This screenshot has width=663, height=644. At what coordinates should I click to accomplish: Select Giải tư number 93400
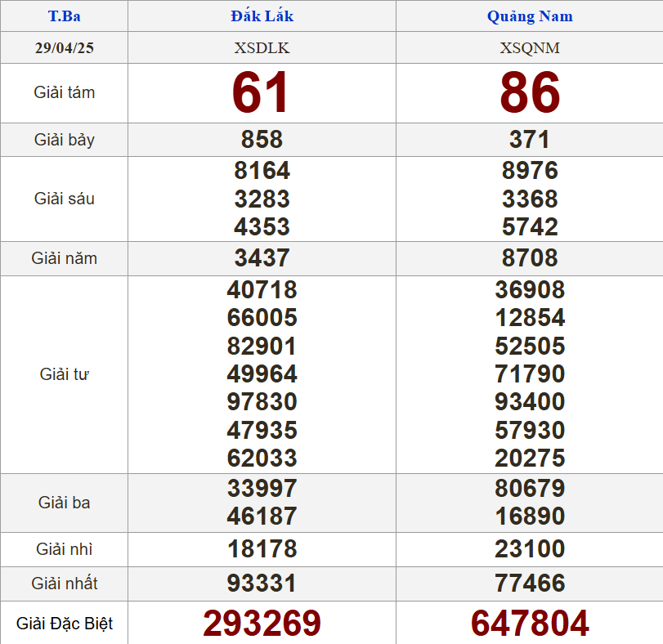point(530,402)
